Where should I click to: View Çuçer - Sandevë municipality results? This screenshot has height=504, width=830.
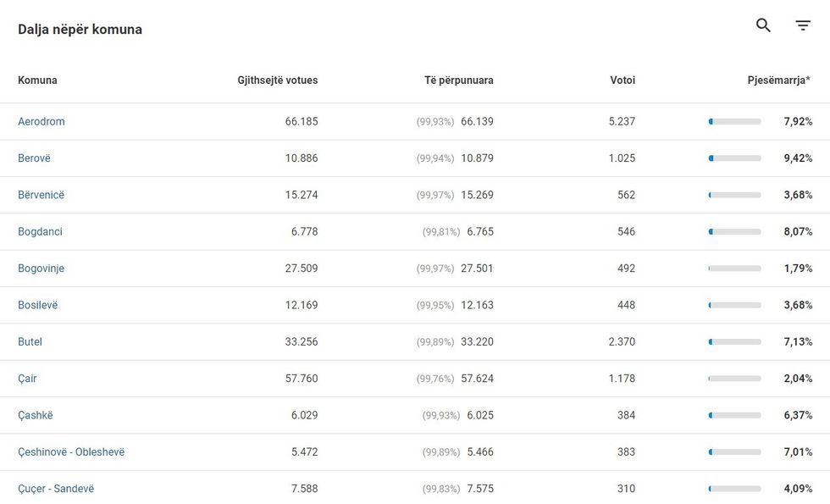pos(56,489)
